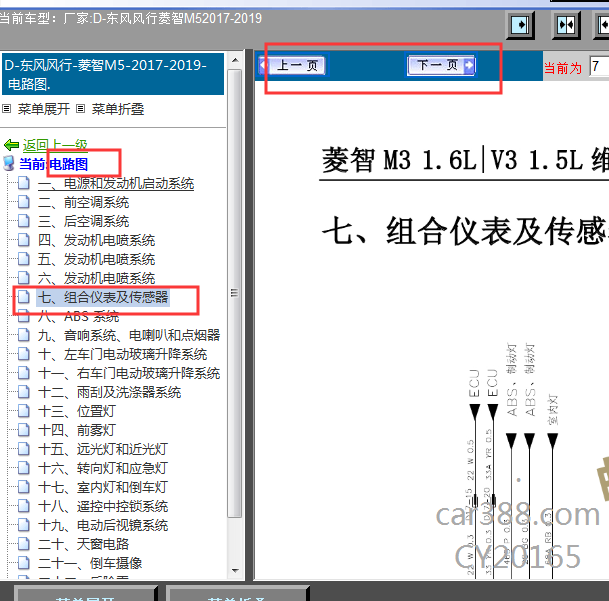Click the page icon beside 十六、转向灯和应急灯
This screenshot has width=609, height=601.
tap(24, 468)
